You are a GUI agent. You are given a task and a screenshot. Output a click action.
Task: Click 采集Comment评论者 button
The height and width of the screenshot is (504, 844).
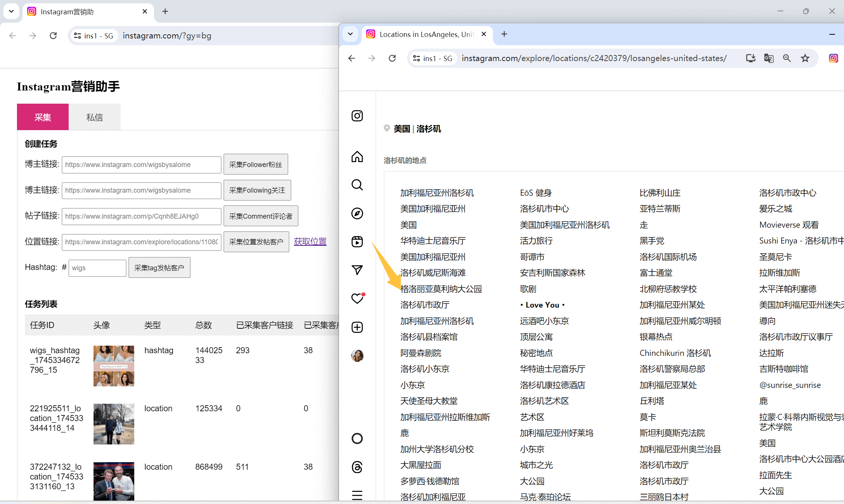pyautogui.click(x=261, y=216)
